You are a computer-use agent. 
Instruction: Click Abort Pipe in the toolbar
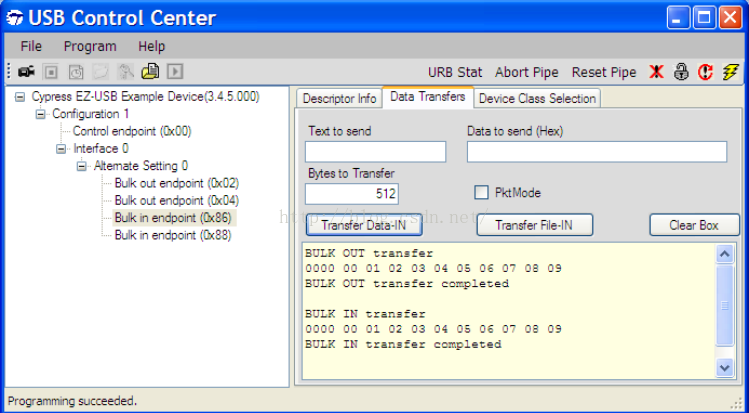[x=526, y=72]
